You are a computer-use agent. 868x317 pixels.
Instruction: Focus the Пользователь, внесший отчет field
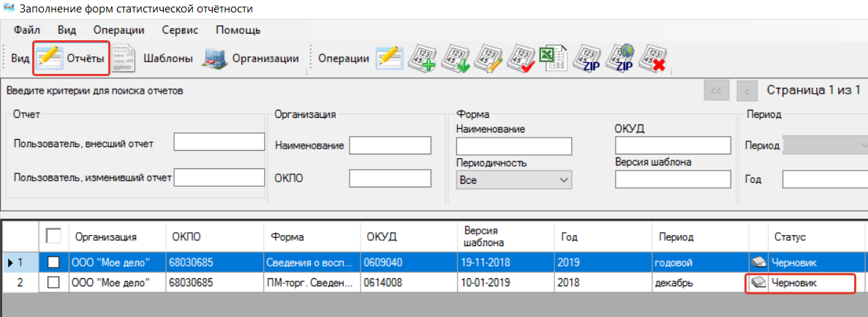[x=219, y=142]
